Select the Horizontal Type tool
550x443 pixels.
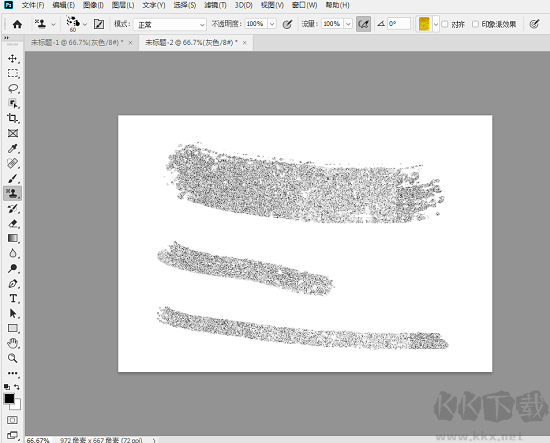click(13, 298)
